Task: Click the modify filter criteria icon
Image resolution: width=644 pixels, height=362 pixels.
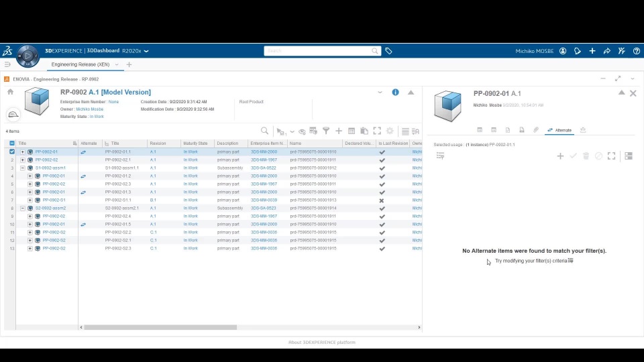Action: (x=570, y=261)
